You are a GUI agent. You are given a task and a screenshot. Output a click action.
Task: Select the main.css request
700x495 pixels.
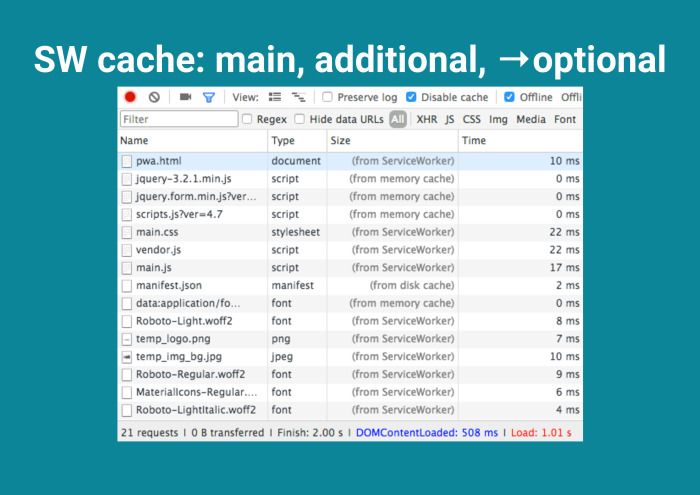pos(350,232)
